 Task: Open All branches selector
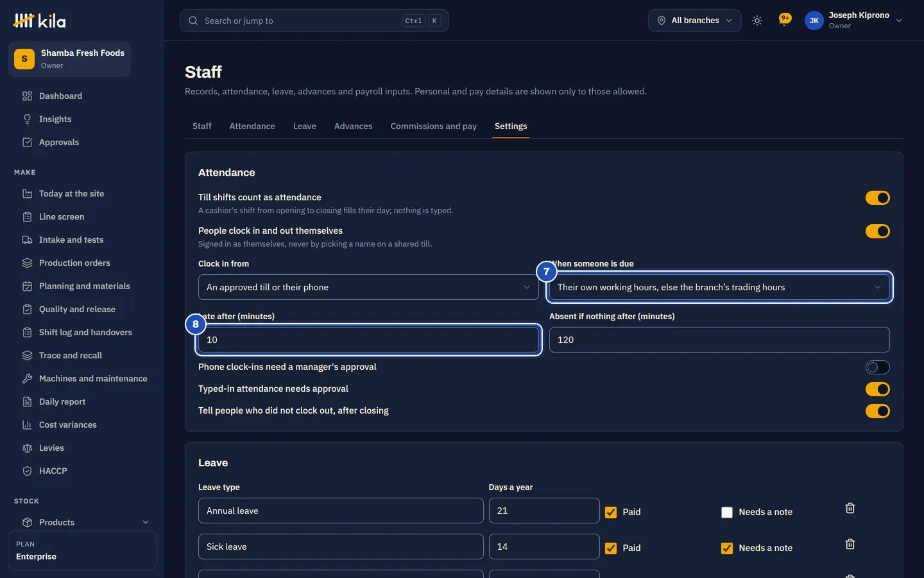point(694,21)
